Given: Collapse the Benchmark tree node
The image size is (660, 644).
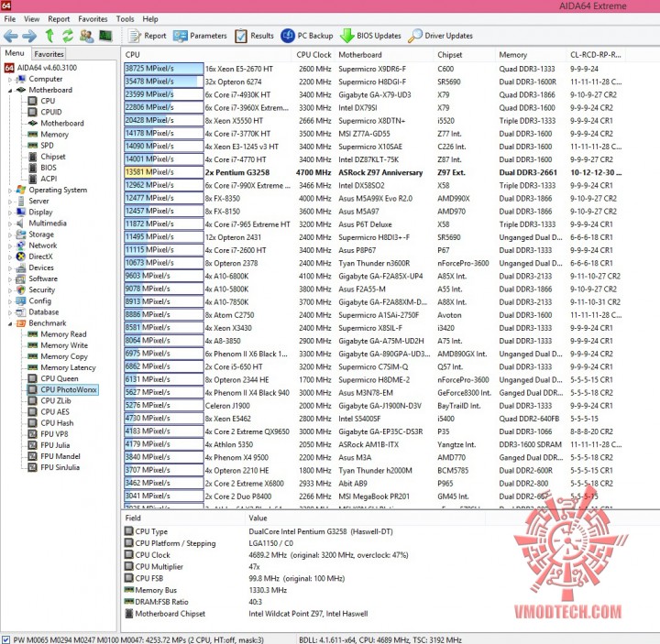Looking at the screenshot, I should pyautogui.click(x=10, y=323).
